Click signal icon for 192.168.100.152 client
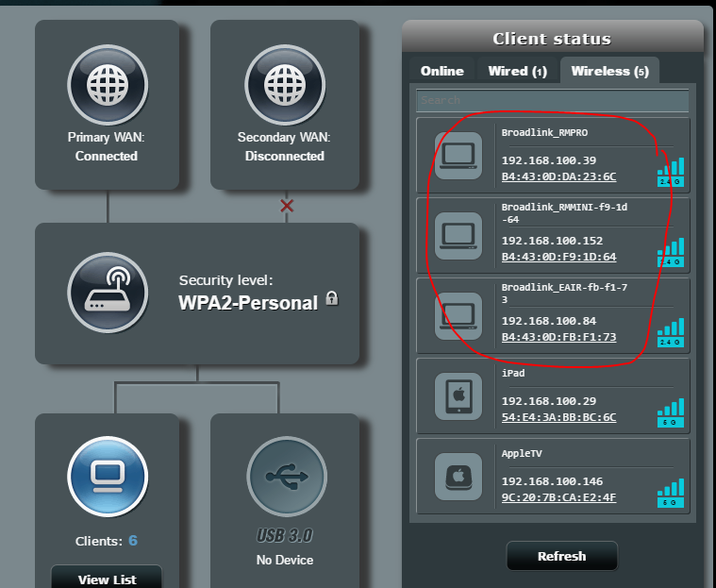 click(671, 252)
